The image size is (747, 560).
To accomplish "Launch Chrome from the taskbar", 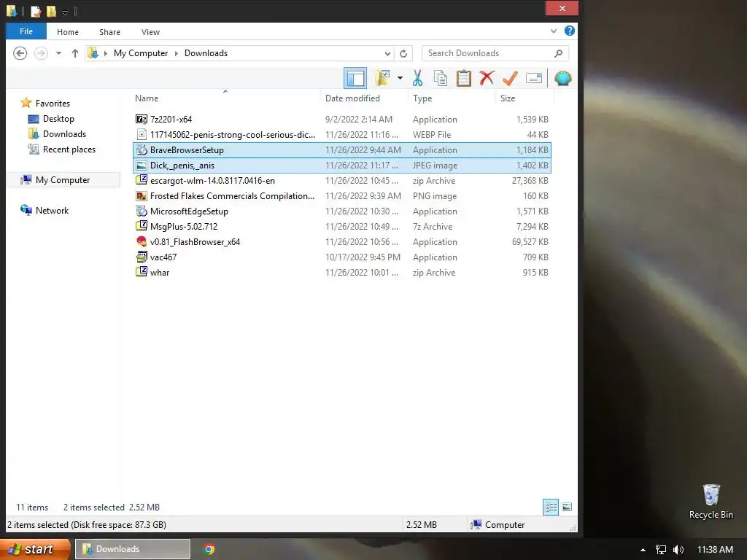I will [x=209, y=549].
